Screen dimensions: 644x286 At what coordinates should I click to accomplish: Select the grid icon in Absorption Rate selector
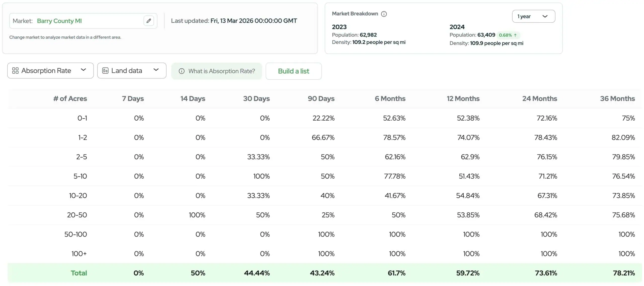coord(15,70)
